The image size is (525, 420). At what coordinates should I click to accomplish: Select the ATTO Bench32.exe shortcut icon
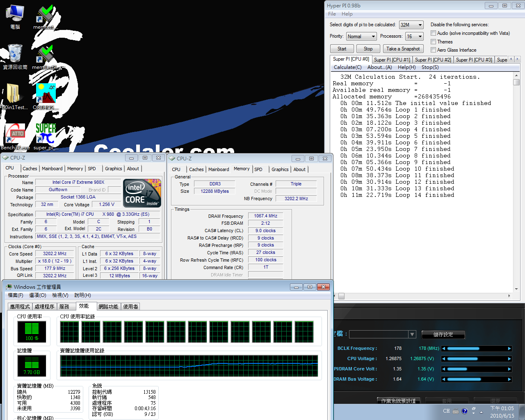pyautogui.click(x=15, y=137)
